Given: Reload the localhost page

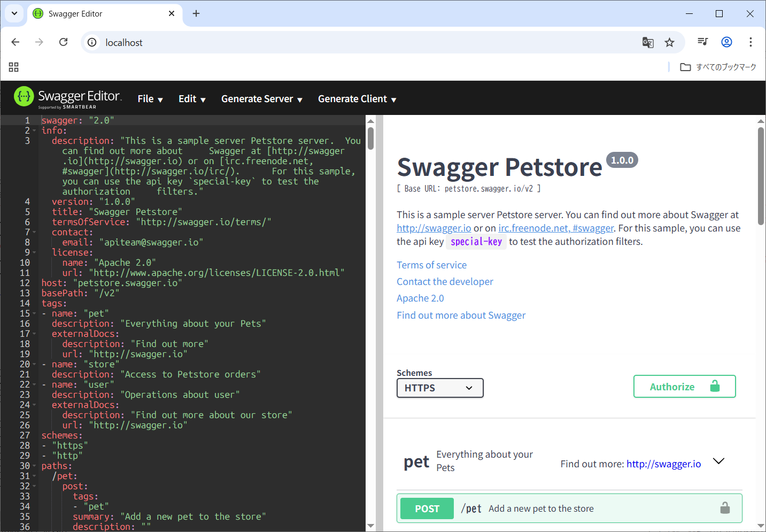Looking at the screenshot, I should (x=63, y=42).
